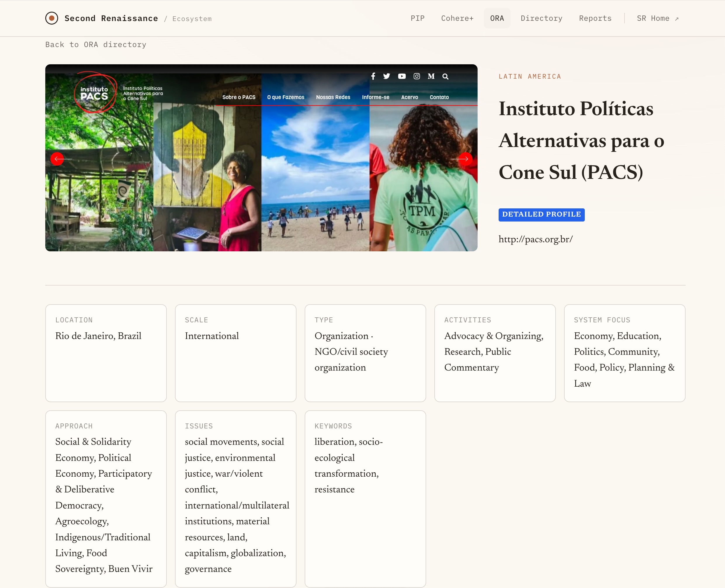Click the Rio de Janeiro, Brazil location text
The height and width of the screenshot is (588, 725).
coord(98,336)
